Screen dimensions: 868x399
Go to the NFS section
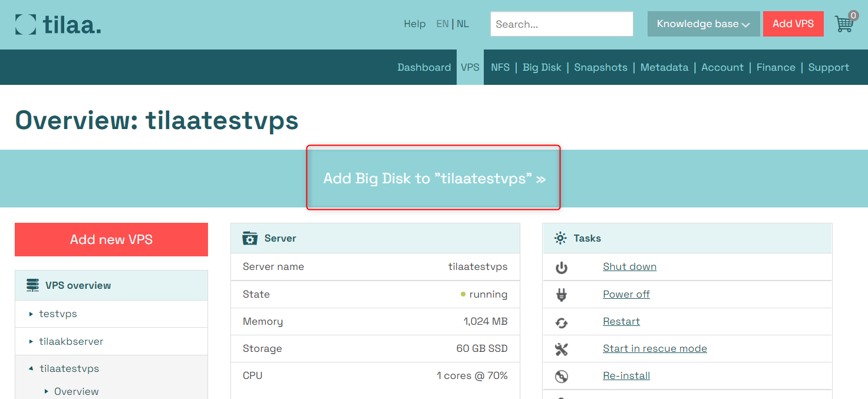pyautogui.click(x=500, y=67)
